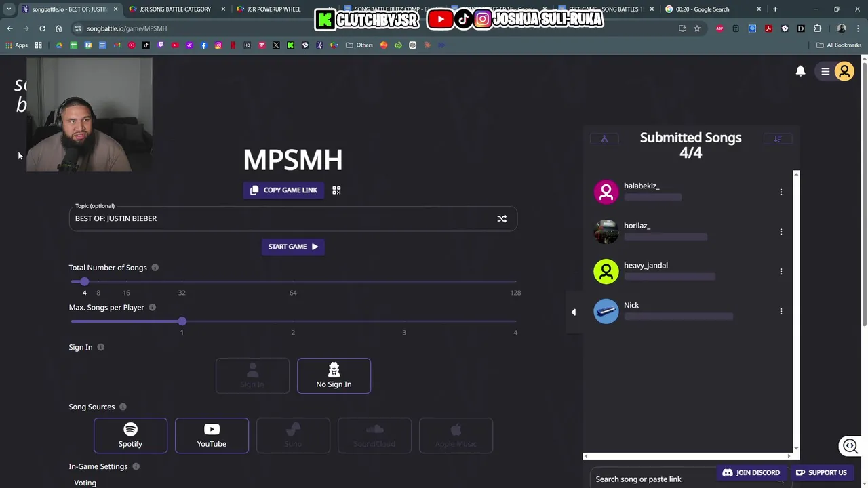The width and height of the screenshot is (868, 488).
Task: Select the songbattle.io browser tab
Action: [x=69, y=9]
